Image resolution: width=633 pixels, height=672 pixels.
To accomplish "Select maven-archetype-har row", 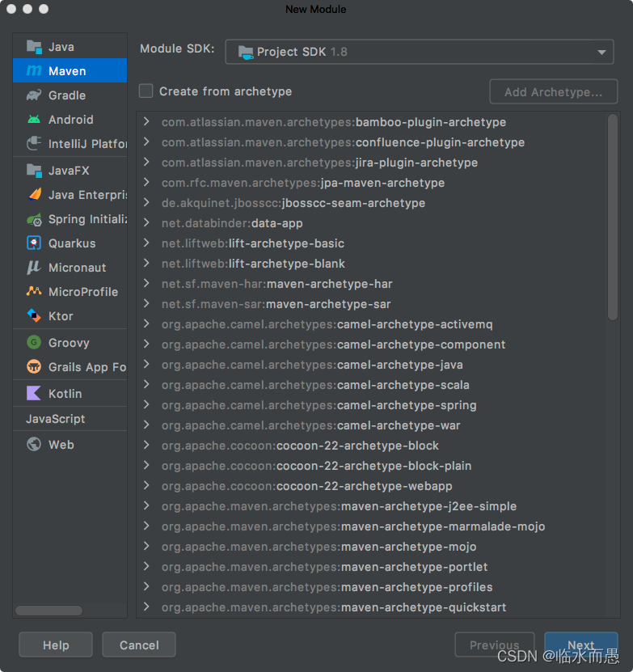I will tap(372, 283).
